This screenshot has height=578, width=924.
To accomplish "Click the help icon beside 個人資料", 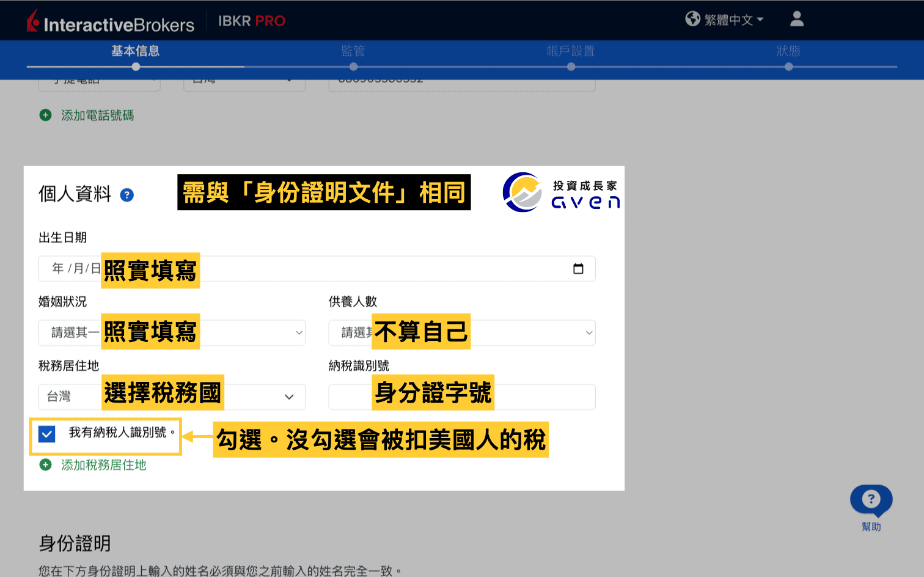I will pos(127,195).
